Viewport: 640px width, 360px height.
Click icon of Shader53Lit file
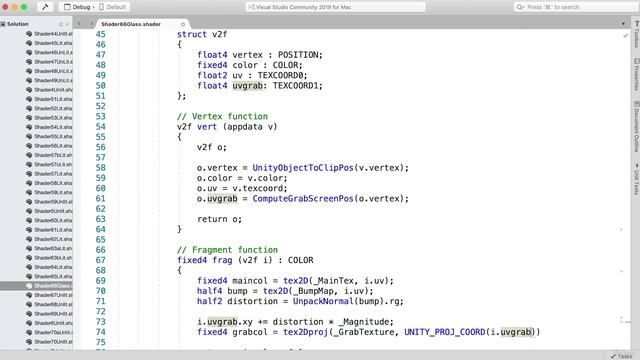point(29,118)
